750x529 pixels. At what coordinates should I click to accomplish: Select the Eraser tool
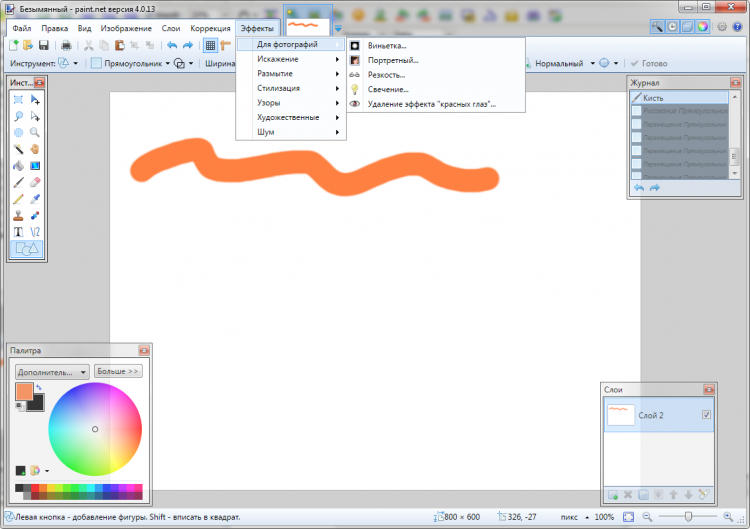(x=35, y=182)
